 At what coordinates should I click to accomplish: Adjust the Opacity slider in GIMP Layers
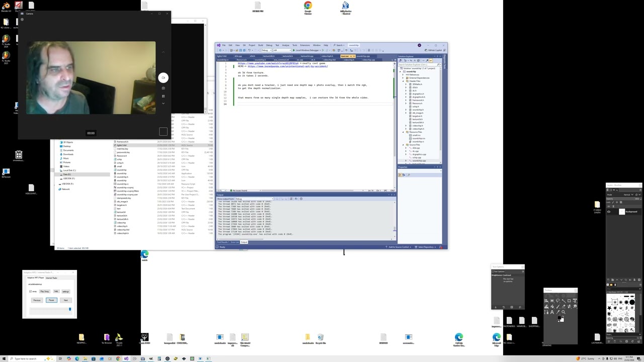point(624,199)
